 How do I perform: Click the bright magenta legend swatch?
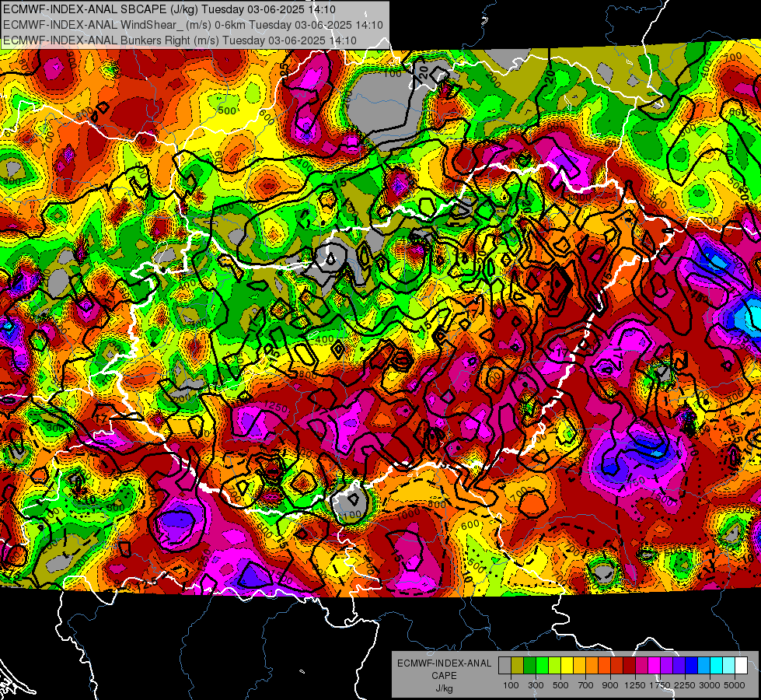[655, 666]
